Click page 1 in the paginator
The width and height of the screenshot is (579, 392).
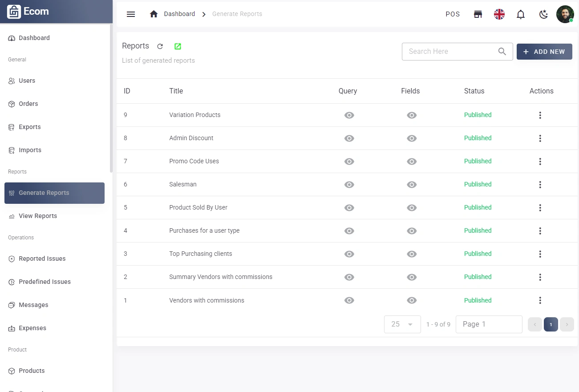pyautogui.click(x=551, y=324)
